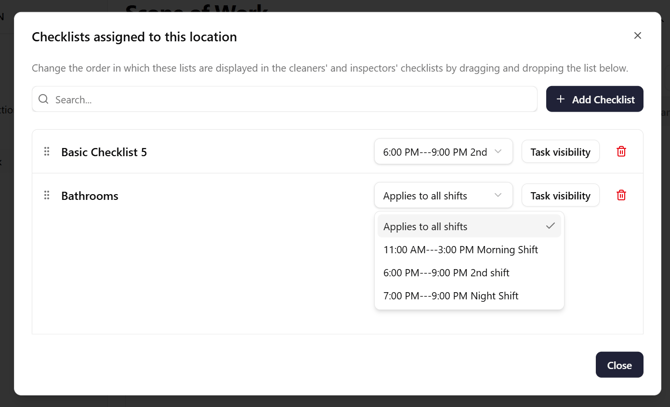The width and height of the screenshot is (670, 407).
Task: Click the Bathrooms checklist name
Action: coord(89,196)
